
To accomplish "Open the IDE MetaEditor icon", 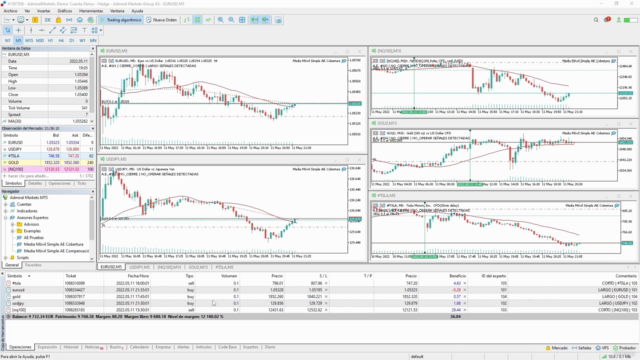I will (48, 20).
